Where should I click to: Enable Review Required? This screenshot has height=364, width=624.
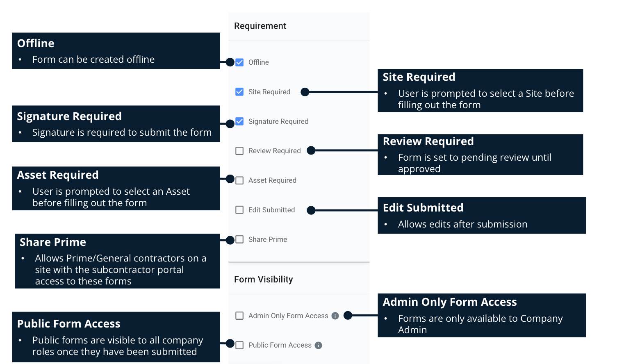239,151
